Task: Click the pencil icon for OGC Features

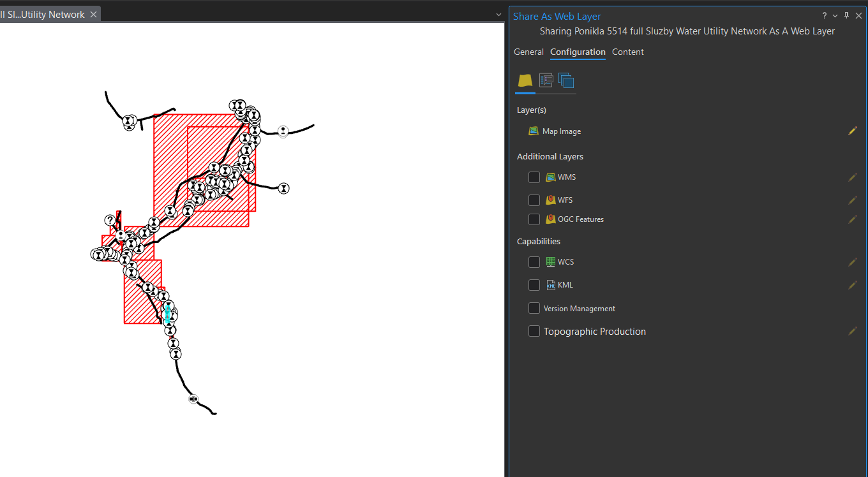Action: click(853, 219)
